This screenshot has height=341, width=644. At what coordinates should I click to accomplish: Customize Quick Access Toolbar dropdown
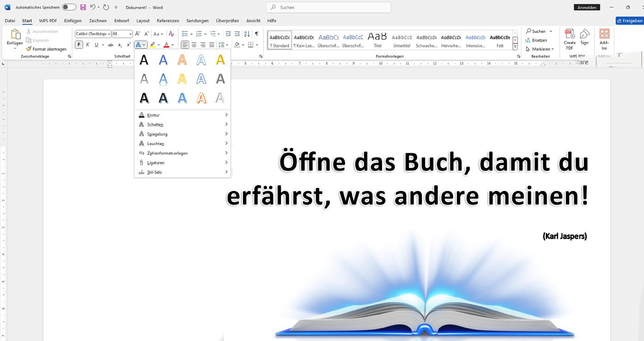pyautogui.click(x=116, y=7)
